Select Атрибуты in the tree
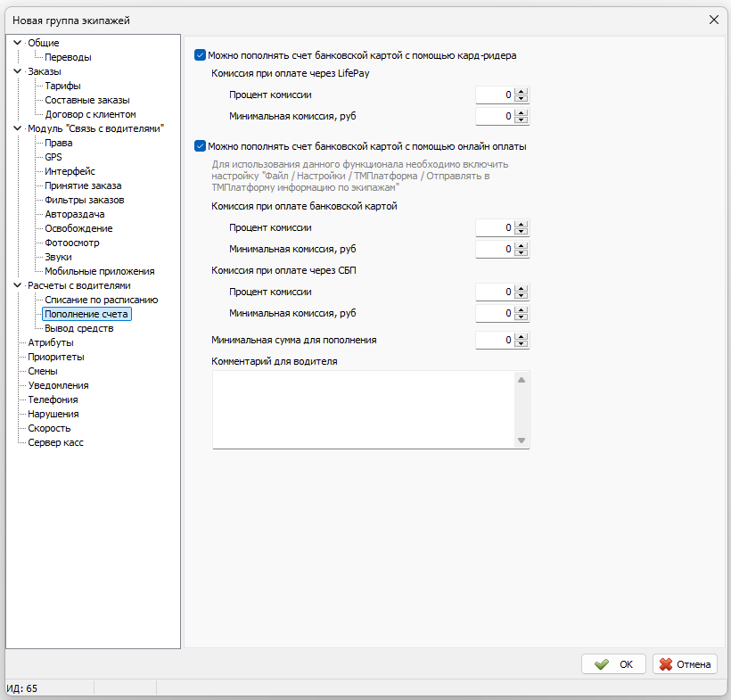731x700 pixels. [x=50, y=342]
